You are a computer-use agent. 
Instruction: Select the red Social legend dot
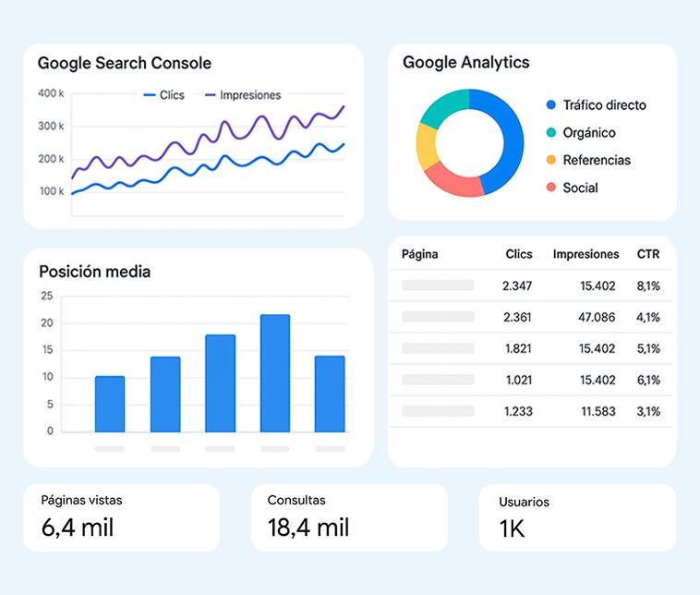tap(551, 188)
